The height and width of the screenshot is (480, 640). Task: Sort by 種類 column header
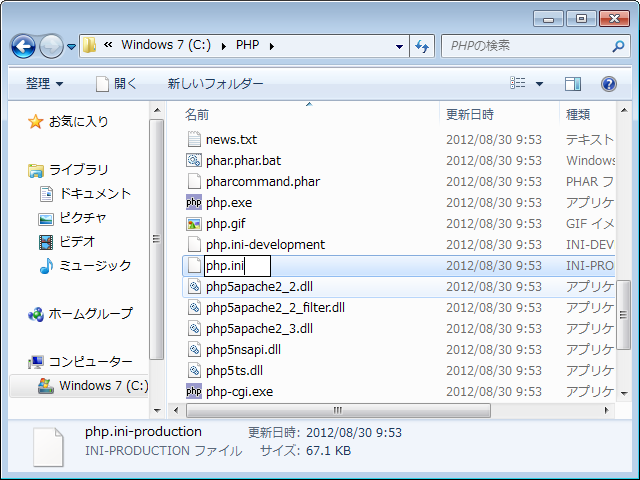tap(578, 114)
